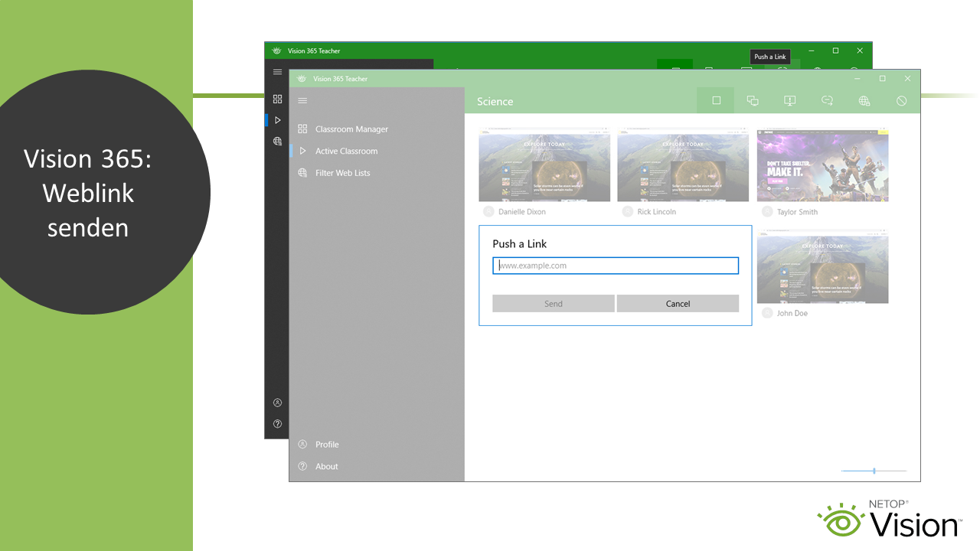Click the Filter Web Lists globe icon
980x551 pixels.
302,173
